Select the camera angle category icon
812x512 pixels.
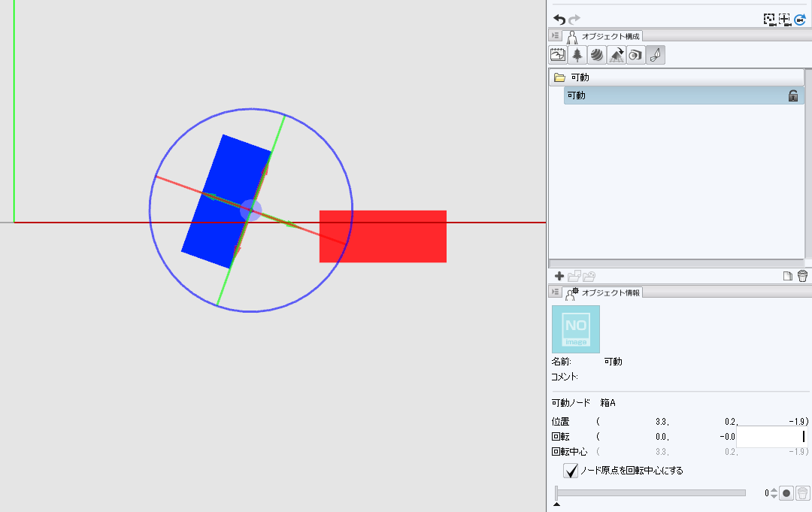[635, 55]
